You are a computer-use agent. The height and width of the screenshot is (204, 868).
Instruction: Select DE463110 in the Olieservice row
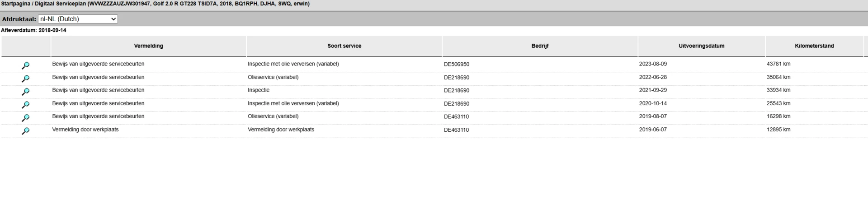coord(457,117)
